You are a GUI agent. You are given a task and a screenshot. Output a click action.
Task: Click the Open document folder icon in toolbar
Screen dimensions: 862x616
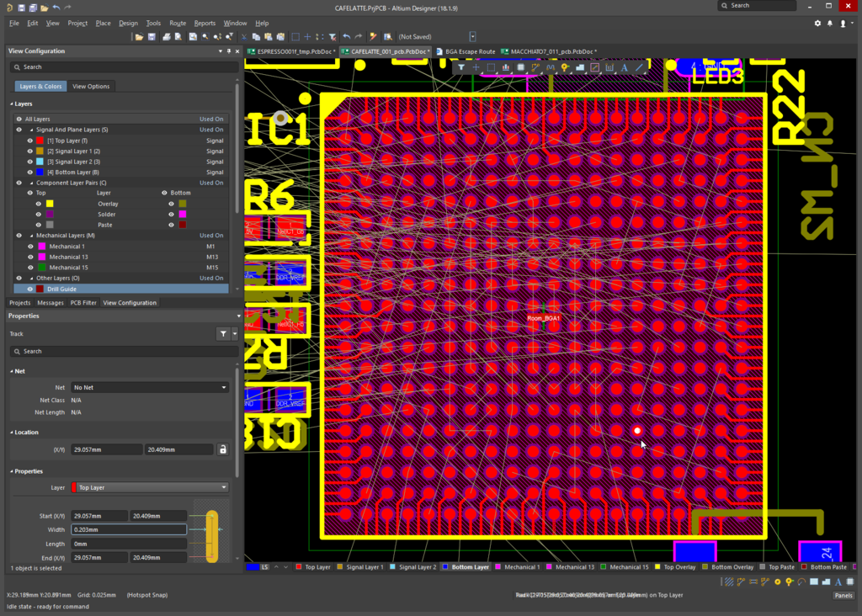pyautogui.click(x=140, y=37)
